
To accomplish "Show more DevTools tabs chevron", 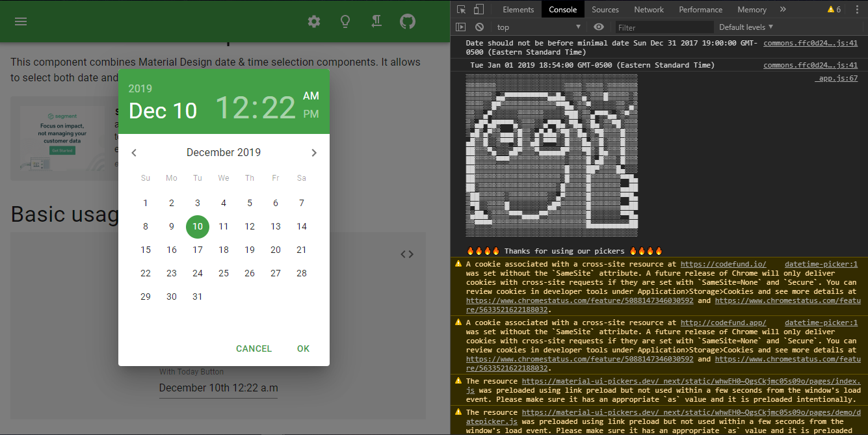I will tap(783, 9).
